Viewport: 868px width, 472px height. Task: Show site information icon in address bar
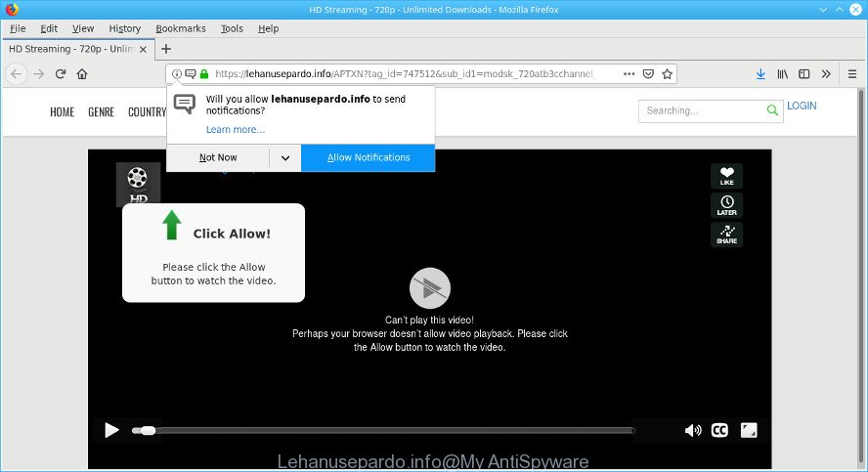coord(177,73)
